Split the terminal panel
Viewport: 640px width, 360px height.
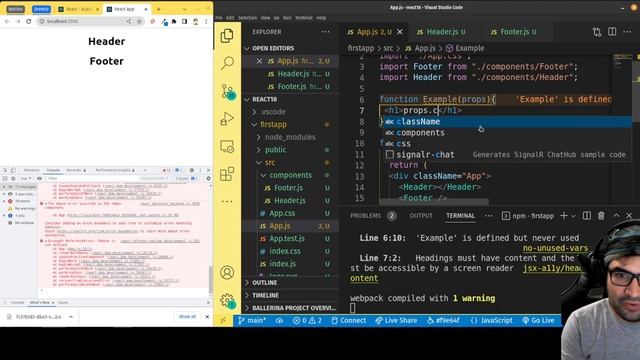587,216
